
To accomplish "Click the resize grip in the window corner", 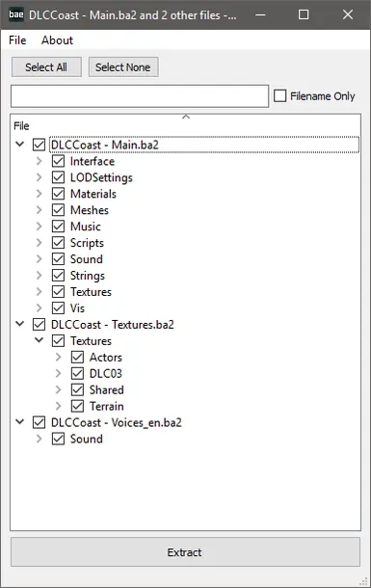I will [363, 581].
